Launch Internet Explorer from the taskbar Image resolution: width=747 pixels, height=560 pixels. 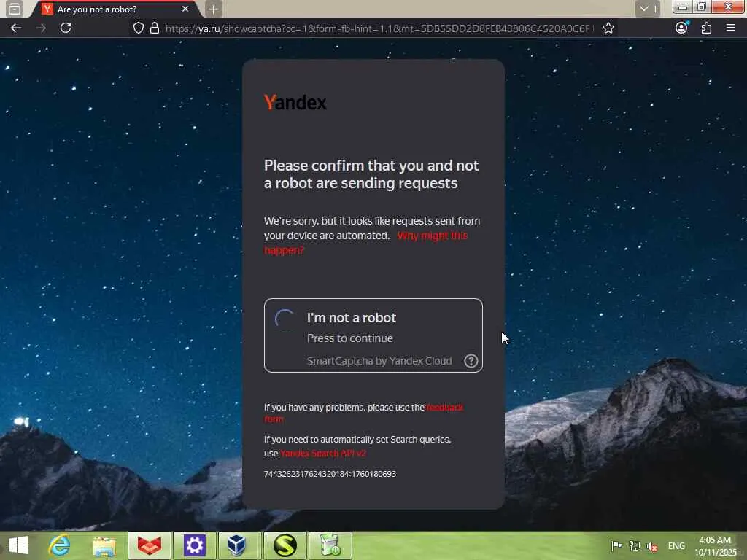pyautogui.click(x=60, y=545)
